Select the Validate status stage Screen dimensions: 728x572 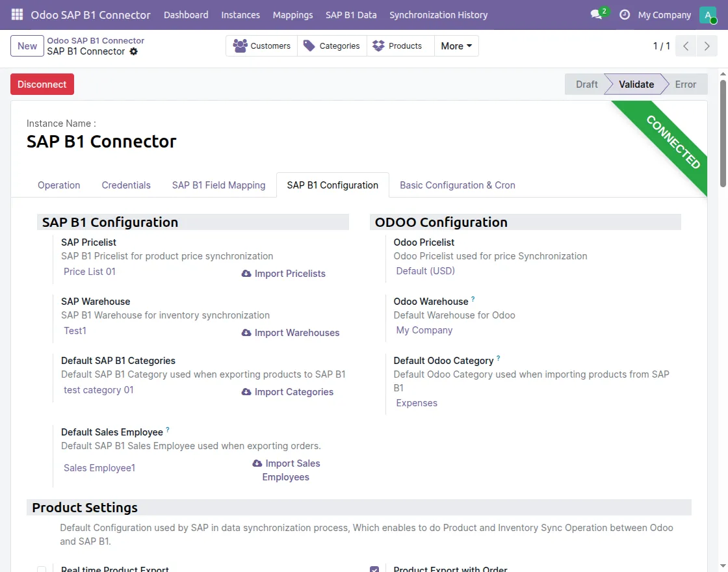click(636, 84)
